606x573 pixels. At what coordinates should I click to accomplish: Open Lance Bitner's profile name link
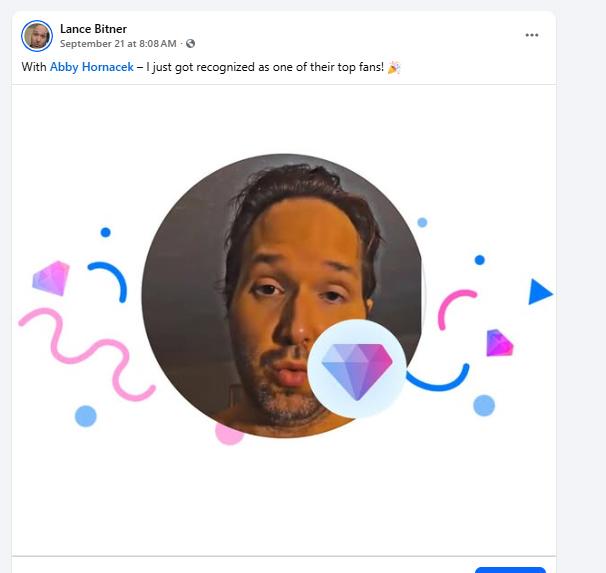93,29
